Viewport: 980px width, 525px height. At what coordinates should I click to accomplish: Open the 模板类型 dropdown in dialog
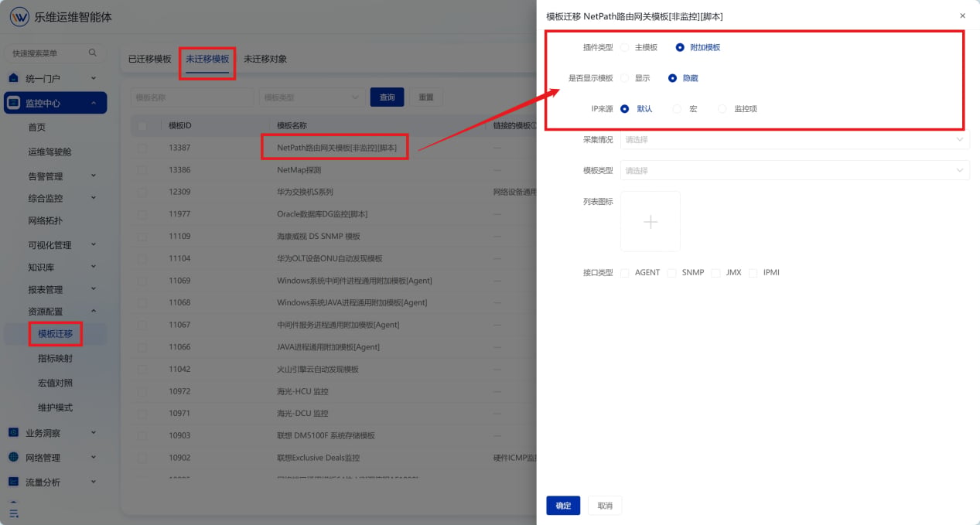click(794, 170)
